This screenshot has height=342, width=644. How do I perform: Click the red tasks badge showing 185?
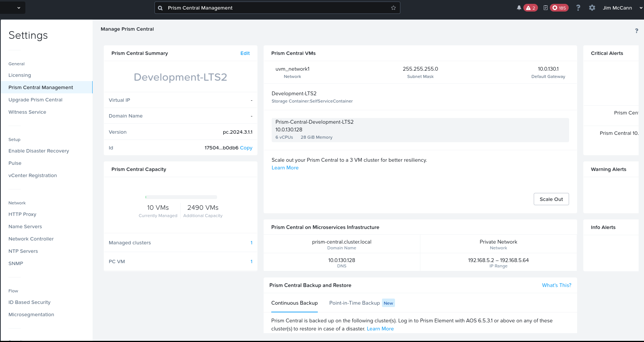tap(559, 8)
